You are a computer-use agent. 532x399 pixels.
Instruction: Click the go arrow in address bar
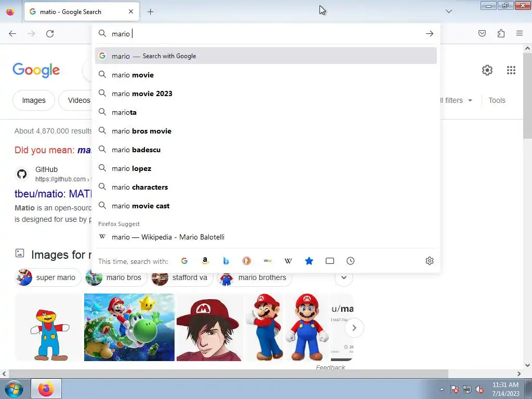pos(430,34)
